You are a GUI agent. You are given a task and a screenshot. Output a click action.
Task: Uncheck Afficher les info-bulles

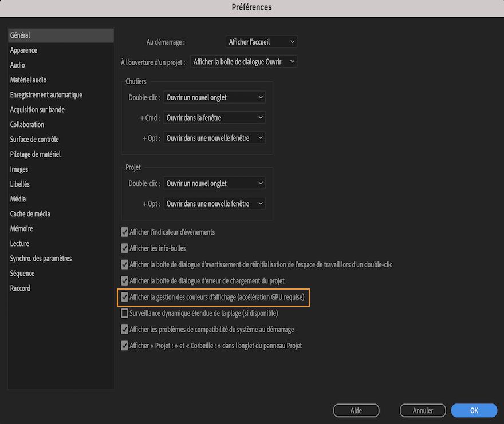(x=124, y=248)
